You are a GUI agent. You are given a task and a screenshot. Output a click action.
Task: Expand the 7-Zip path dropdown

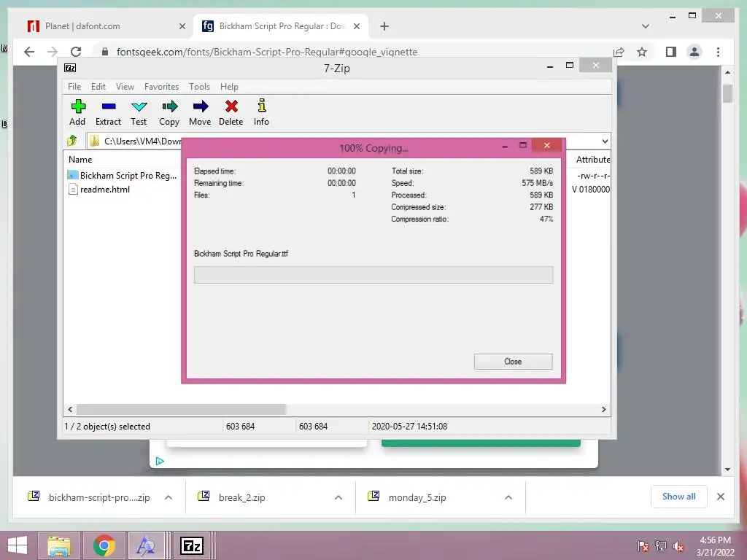click(605, 141)
